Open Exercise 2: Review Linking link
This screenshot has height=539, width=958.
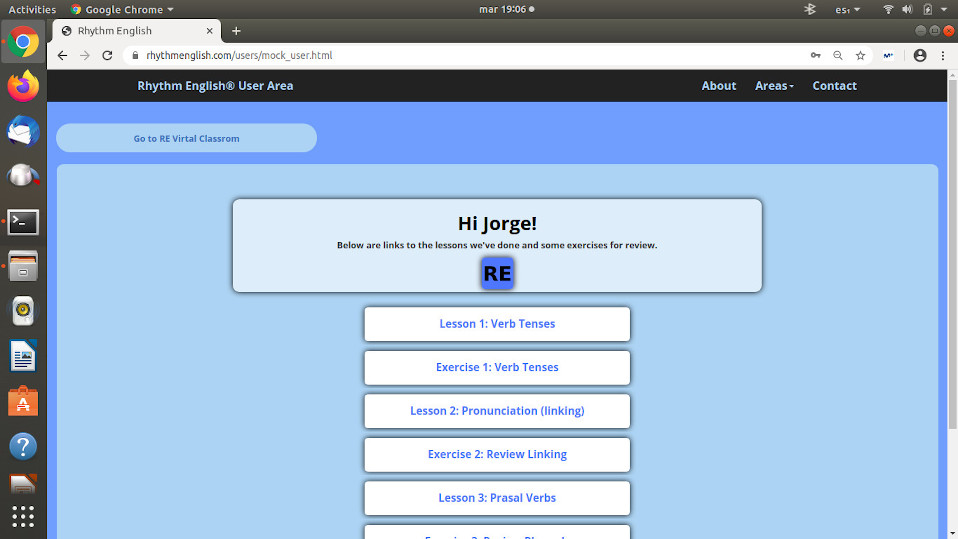[x=497, y=454]
